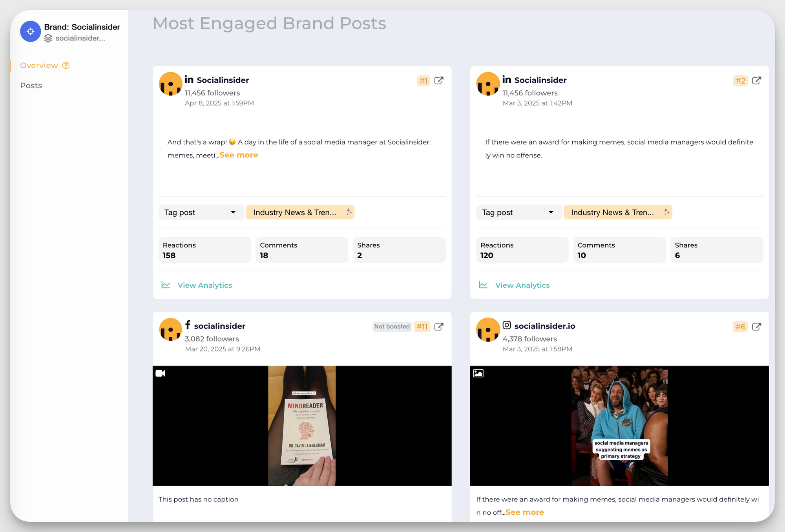Click Industry News & Tren... tag on post #2
The height and width of the screenshot is (532, 785).
[617, 212]
